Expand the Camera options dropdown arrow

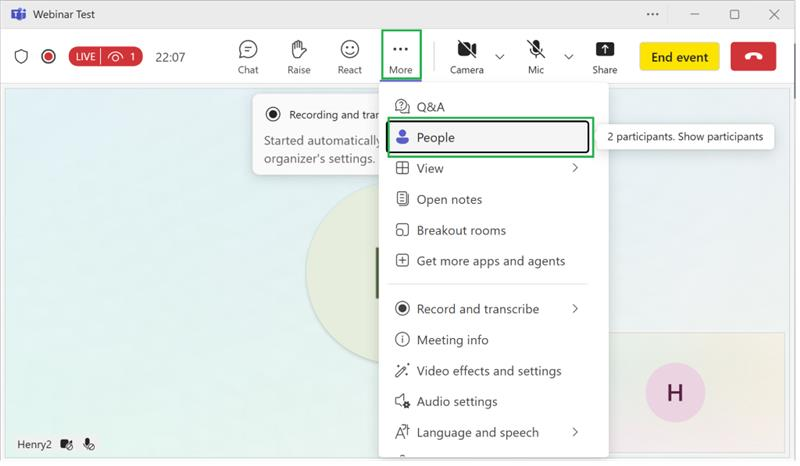click(500, 57)
